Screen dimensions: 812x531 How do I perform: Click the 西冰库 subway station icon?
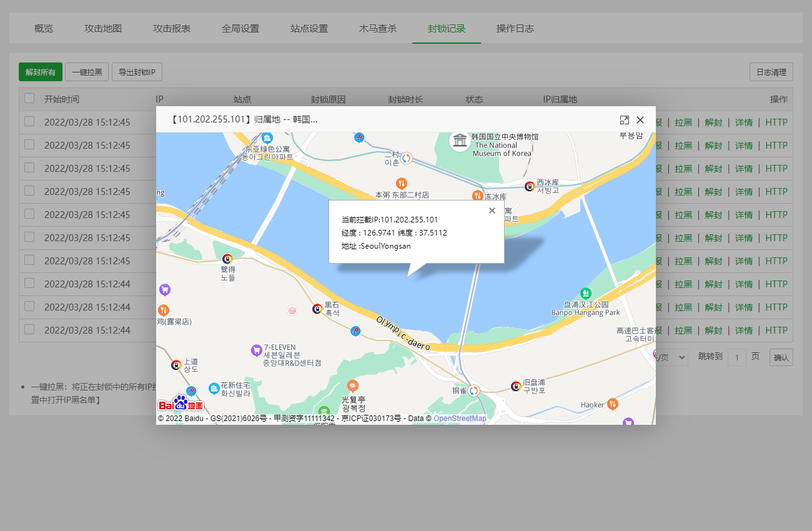pos(530,186)
